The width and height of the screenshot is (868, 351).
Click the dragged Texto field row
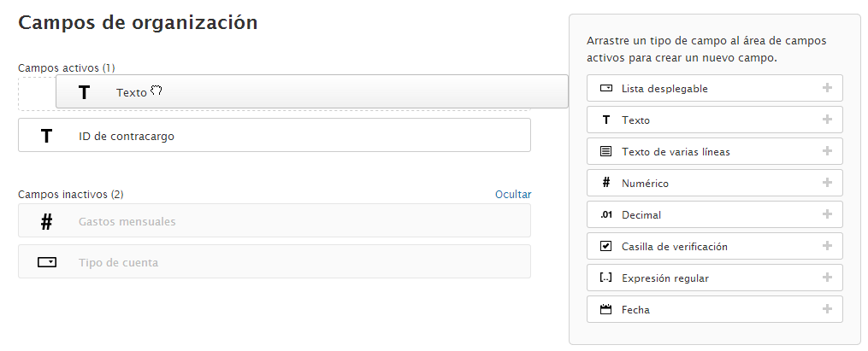(x=311, y=92)
